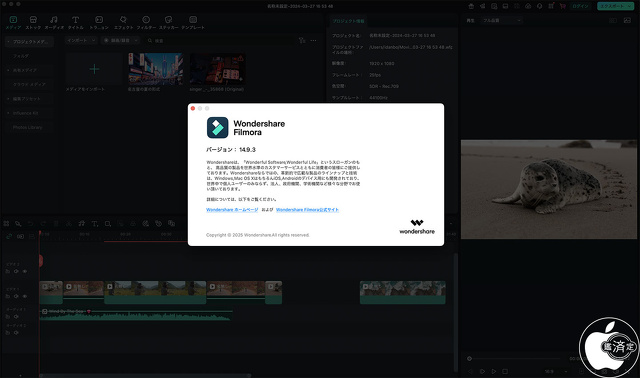
Task: Close the About Filmora dialog
Action: [x=193, y=108]
